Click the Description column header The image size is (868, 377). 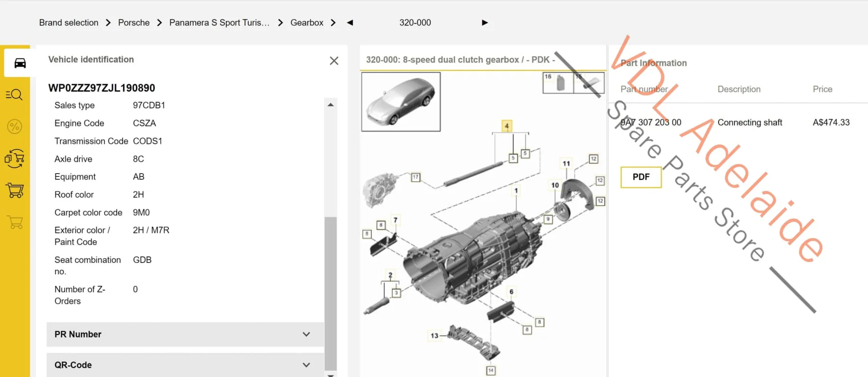(x=739, y=89)
